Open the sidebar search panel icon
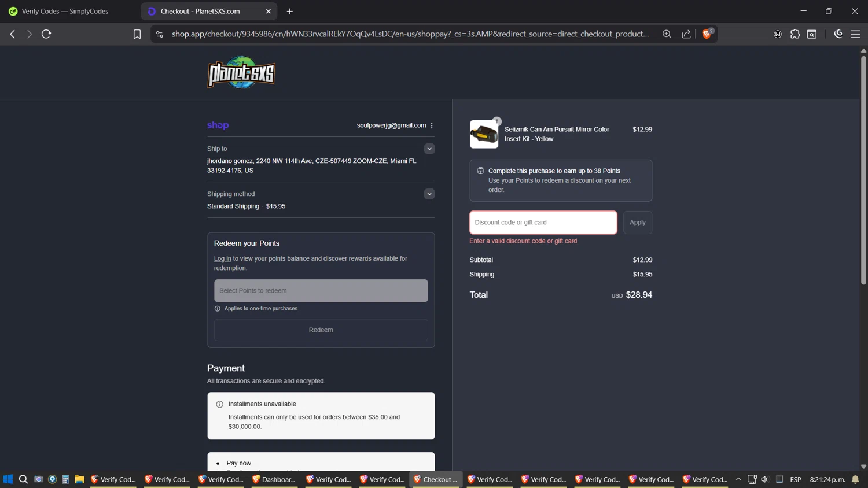Viewport: 868px width, 488px height. [x=812, y=34]
